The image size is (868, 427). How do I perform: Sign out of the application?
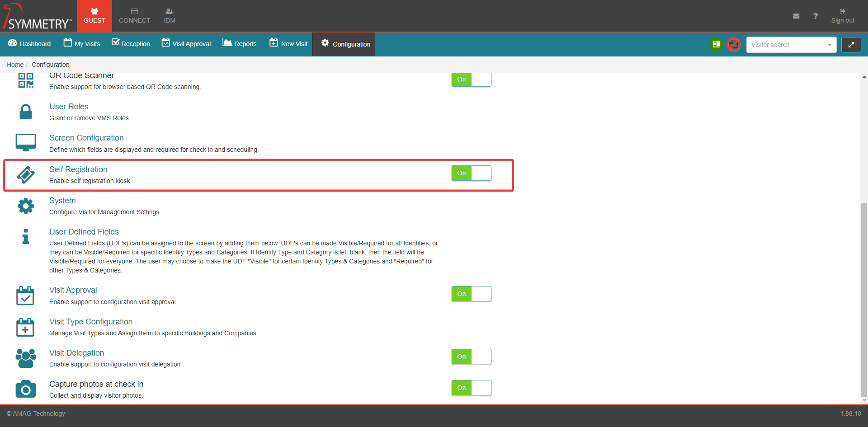[x=843, y=16]
